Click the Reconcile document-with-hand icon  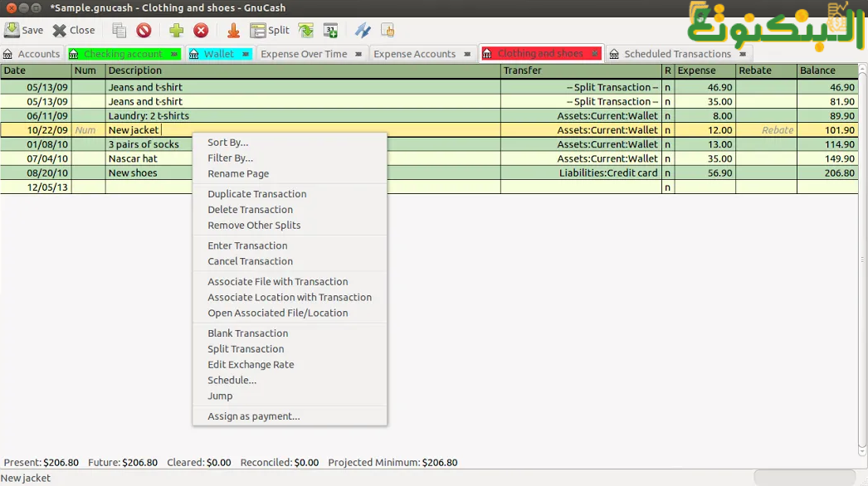coord(388,31)
